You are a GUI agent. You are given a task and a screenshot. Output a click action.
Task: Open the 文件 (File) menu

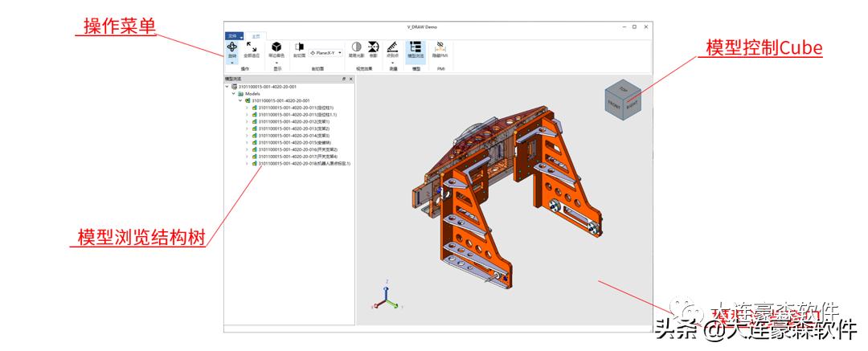tap(232, 36)
